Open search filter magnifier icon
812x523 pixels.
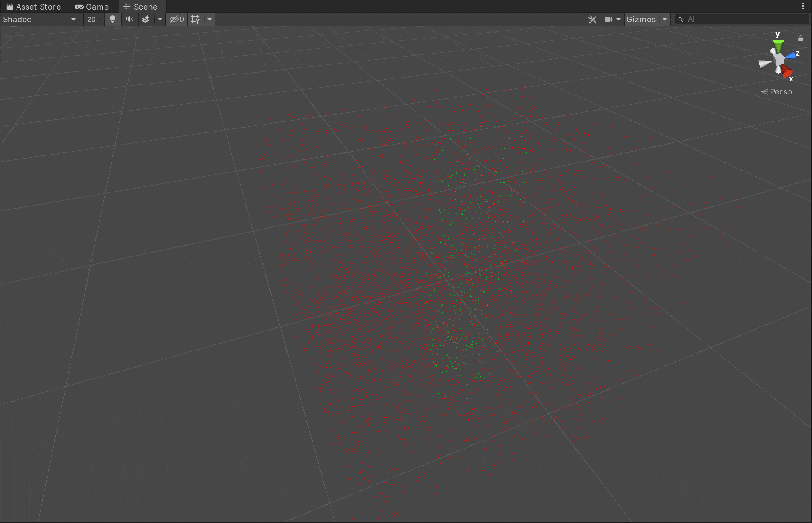click(x=681, y=19)
